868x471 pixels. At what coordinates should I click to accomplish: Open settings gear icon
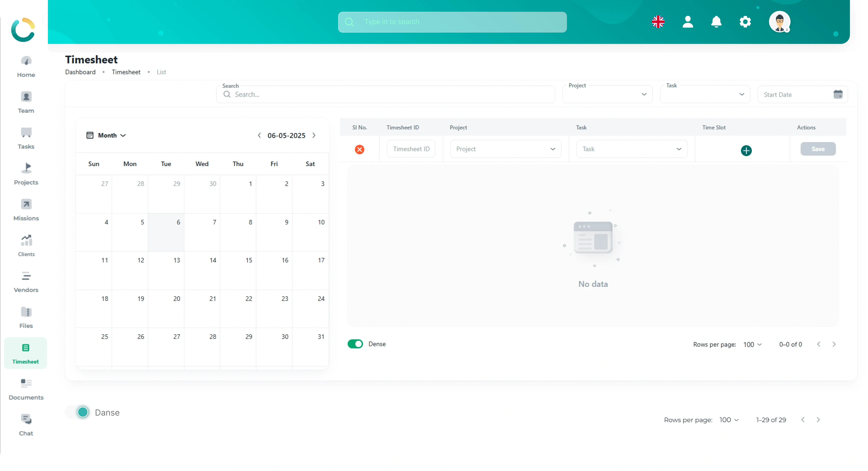745,22
